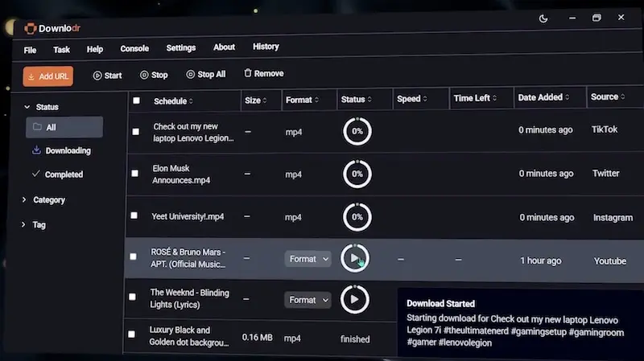Click Stop All in the toolbar
This screenshot has width=644, height=361.
(206, 74)
